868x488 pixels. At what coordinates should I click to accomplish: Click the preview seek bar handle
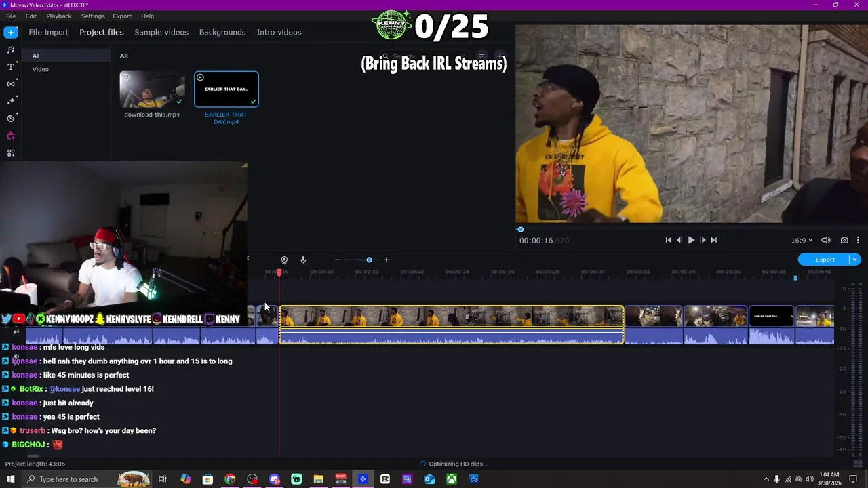point(520,230)
